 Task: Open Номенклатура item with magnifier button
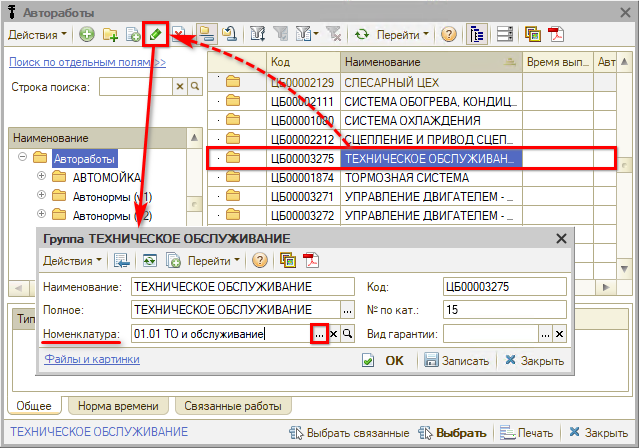[347, 334]
